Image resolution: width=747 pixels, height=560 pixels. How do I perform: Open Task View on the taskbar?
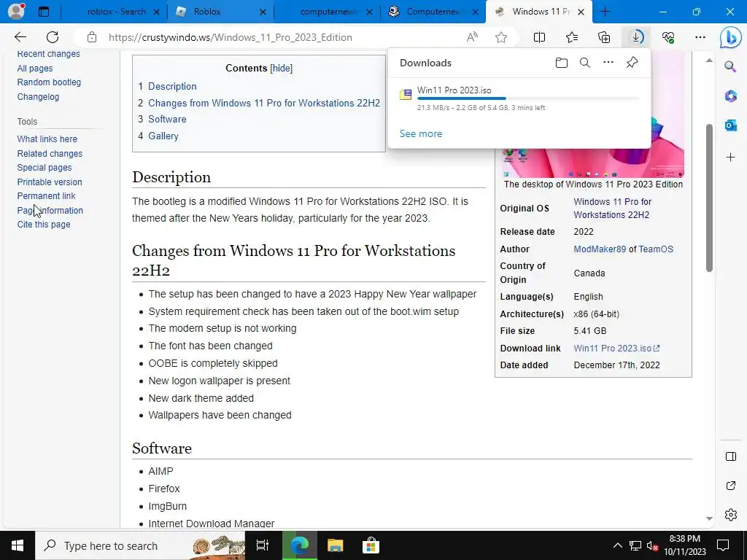[x=263, y=545]
